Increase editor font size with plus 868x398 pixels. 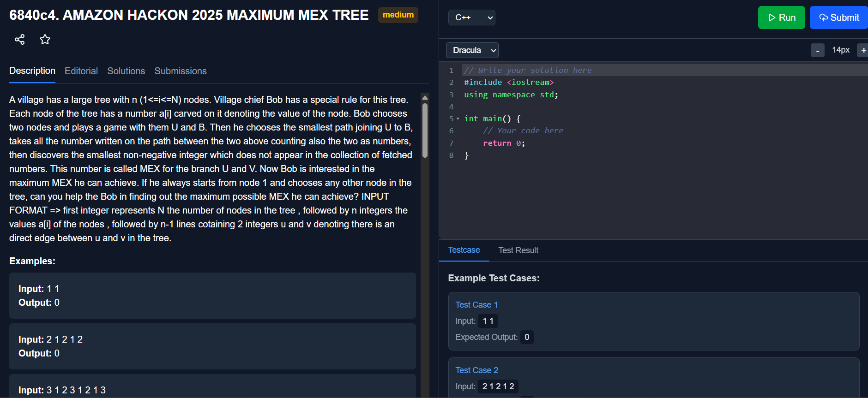(x=863, y=50)
